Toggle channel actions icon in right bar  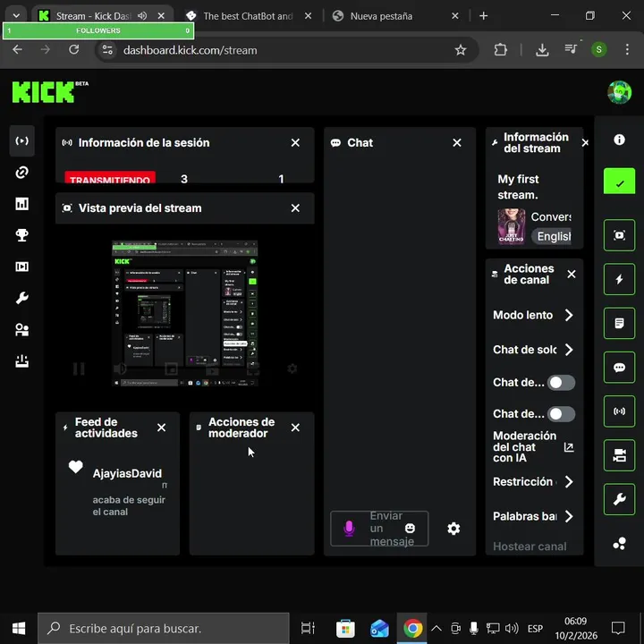tap(619, 455)
